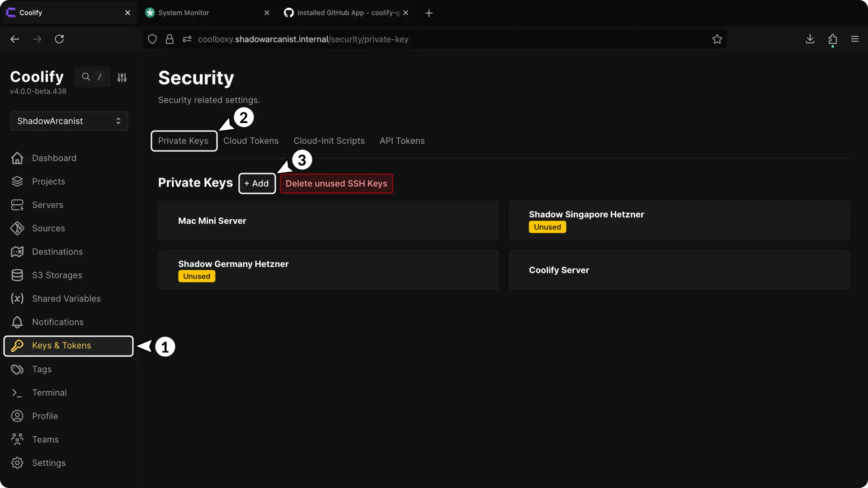Click the Notifications bell icon
This screenshot has height=488, width=868.
(x=17, y=322)
